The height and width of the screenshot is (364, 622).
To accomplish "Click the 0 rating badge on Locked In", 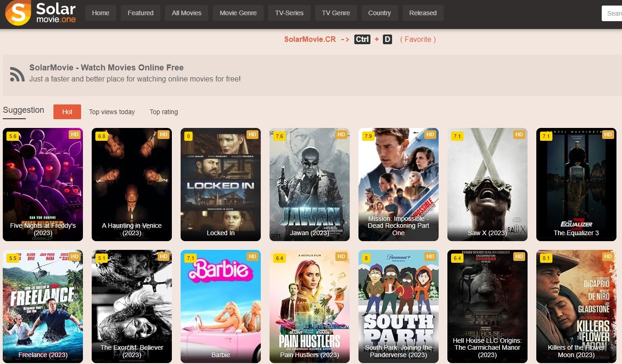I will point(188,136).
